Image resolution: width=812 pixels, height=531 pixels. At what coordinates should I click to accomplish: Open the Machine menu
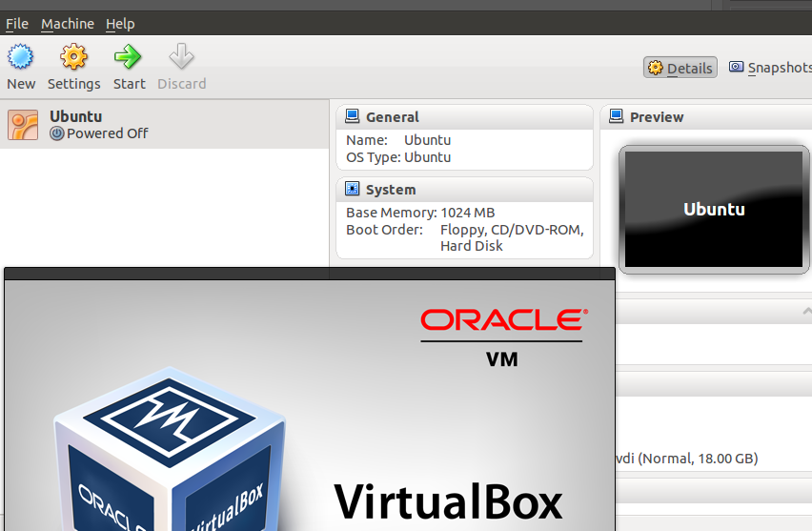(x=68, y=24)
